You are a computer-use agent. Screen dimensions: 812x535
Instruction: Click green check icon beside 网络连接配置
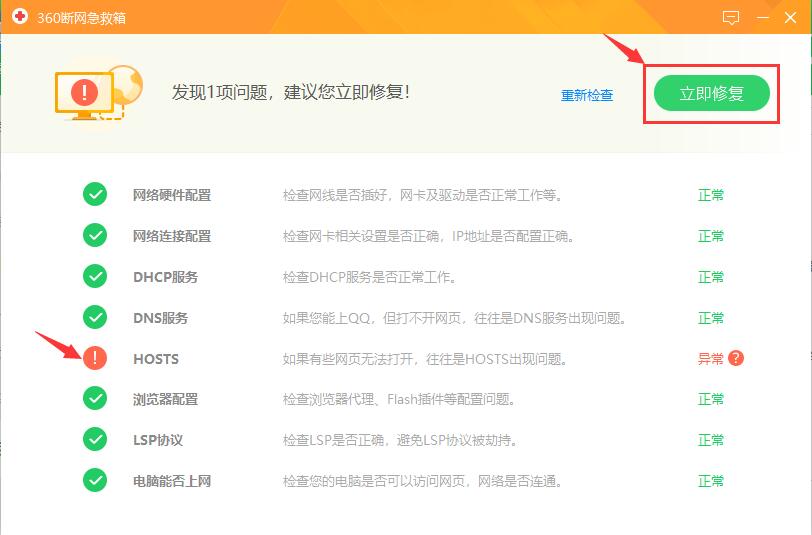(x=95, y=235)
